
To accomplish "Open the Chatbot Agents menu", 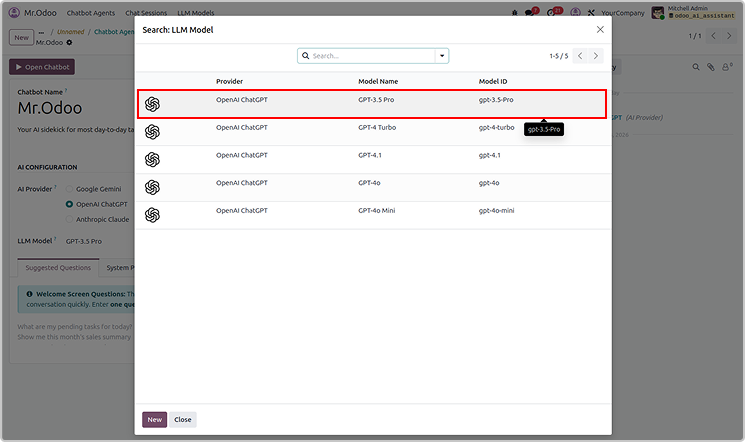I will [x=91, y=13].
